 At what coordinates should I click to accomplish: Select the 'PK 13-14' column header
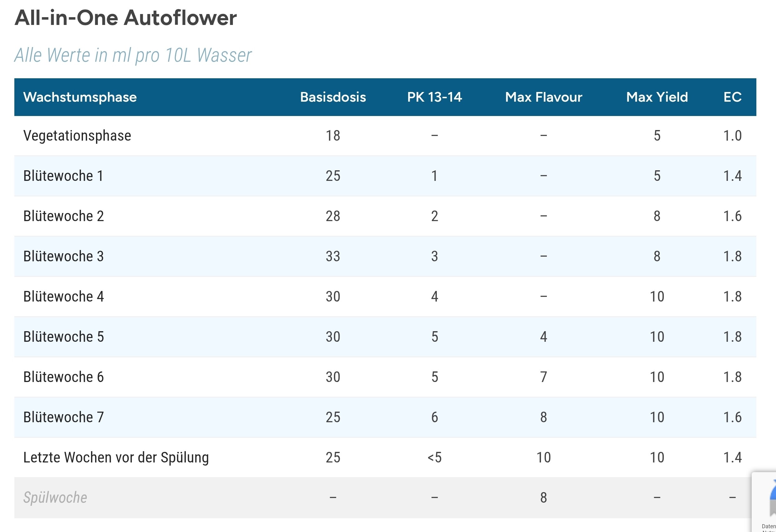click(x=434, y=97)
